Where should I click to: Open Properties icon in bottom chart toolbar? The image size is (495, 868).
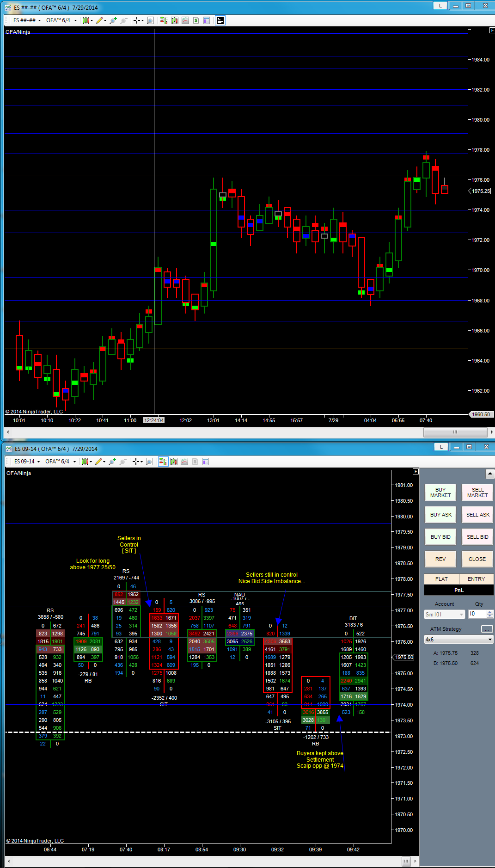(x=206, y=462)
